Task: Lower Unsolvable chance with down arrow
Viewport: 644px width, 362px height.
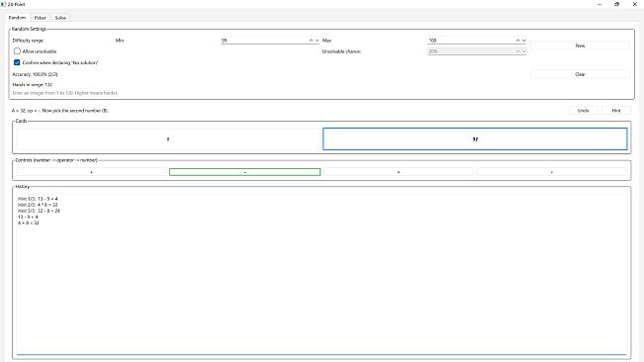Action: coord(523,51)
